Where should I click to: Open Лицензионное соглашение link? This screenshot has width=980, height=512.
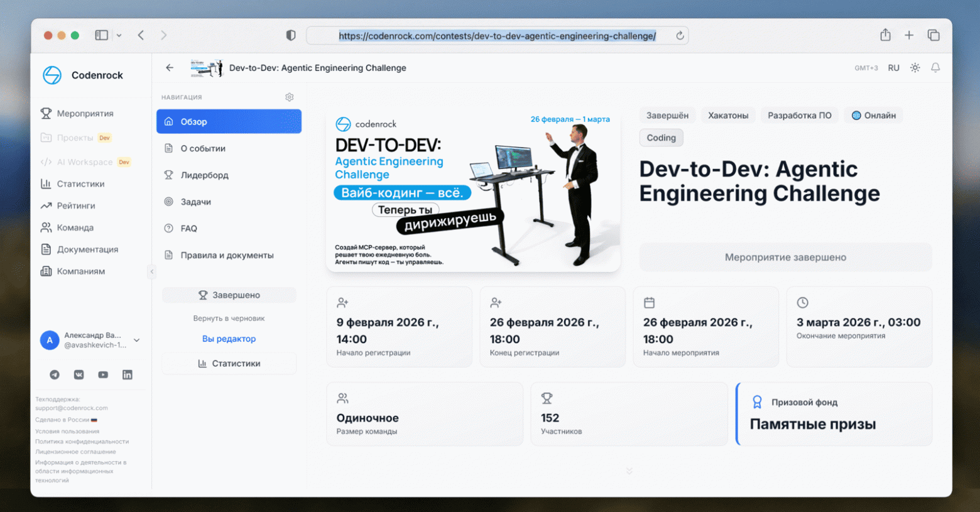(75, 451)
